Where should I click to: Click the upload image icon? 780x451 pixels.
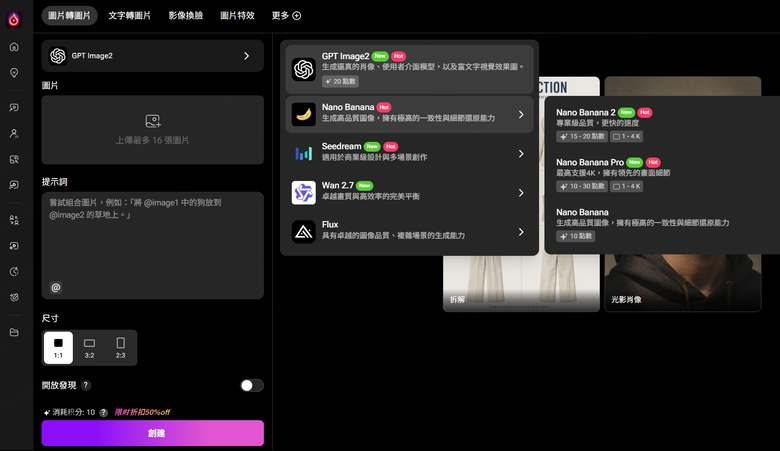tap(153, 121)
